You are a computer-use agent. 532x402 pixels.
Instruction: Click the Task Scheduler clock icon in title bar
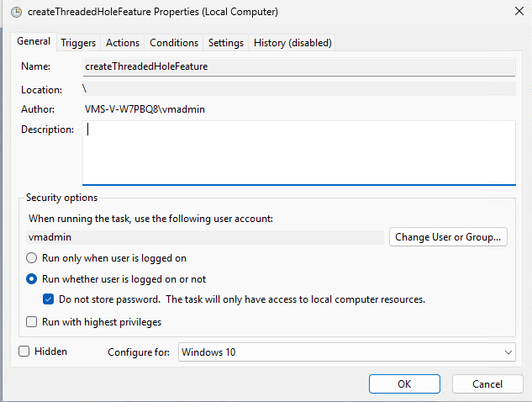[16, 13]
